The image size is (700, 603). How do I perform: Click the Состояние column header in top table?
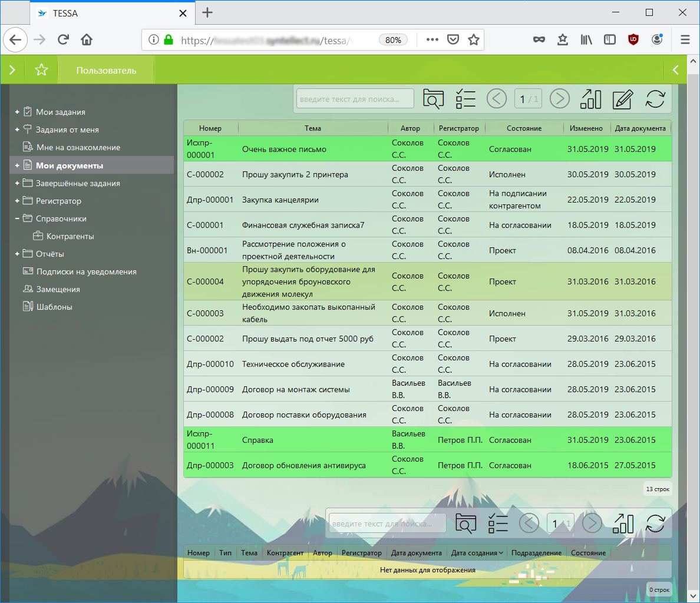pos(524,128)
